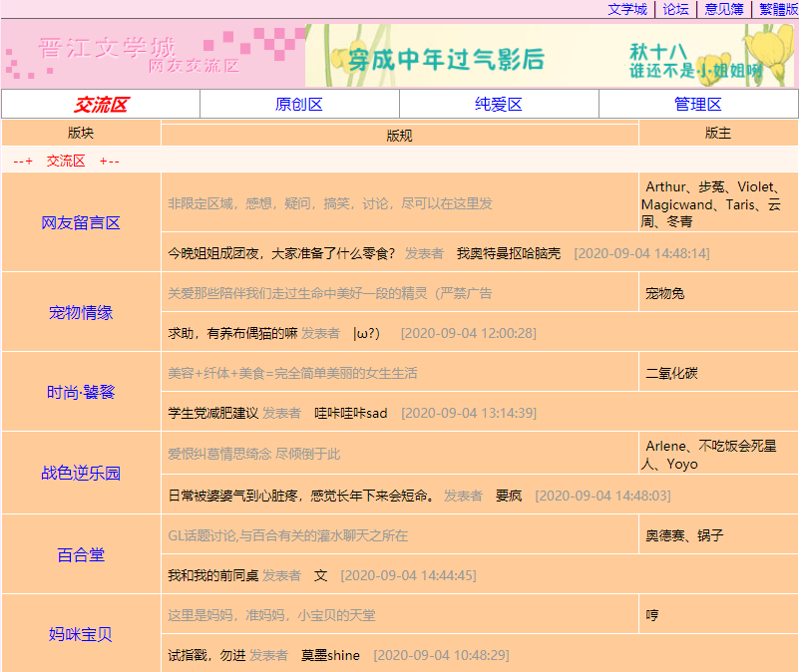Screen dimensions: 799x672
Task: Read the post 求助,有养布偶猫的嘛
Action: point(232,333)
